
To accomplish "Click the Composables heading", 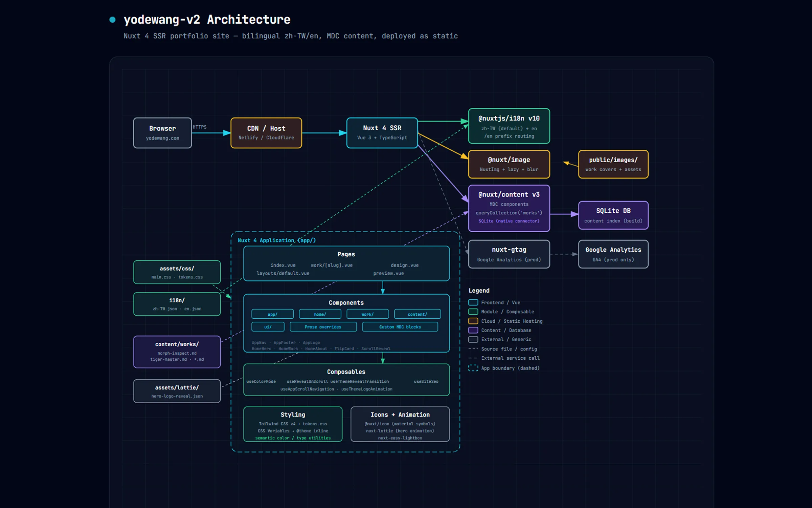I will pyautogui.click(x=346, y=372).
